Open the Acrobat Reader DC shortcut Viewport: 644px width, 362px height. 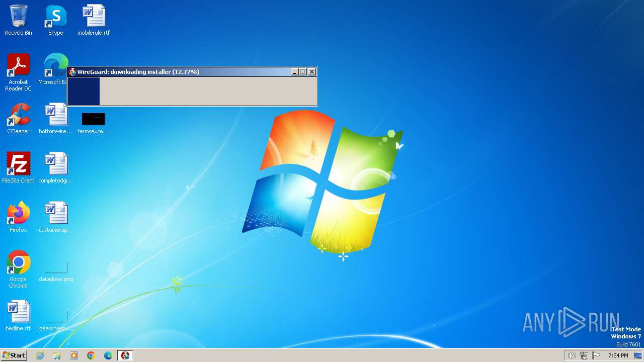(18, 72)
